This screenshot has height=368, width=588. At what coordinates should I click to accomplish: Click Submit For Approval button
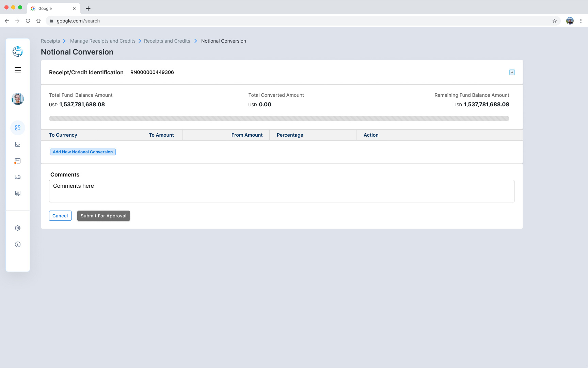[x=104, y=216]
